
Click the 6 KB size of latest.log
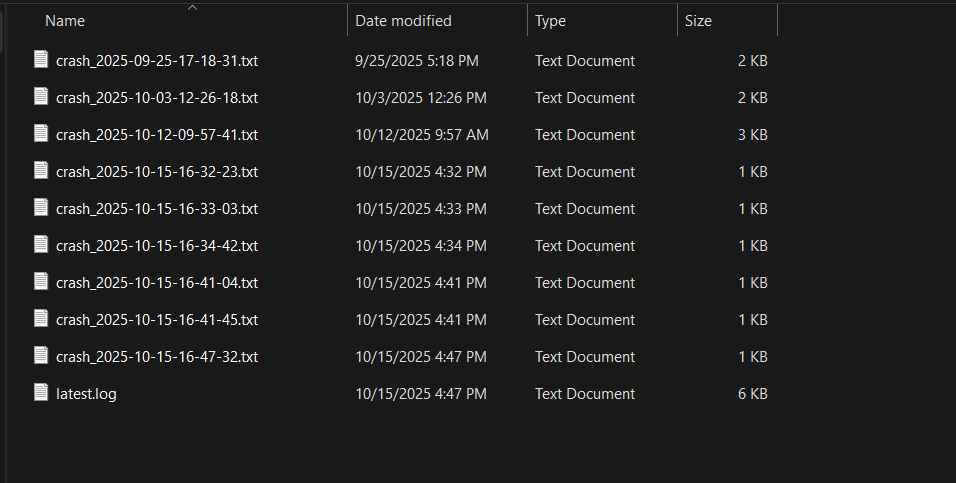click(x=752, y=394)
